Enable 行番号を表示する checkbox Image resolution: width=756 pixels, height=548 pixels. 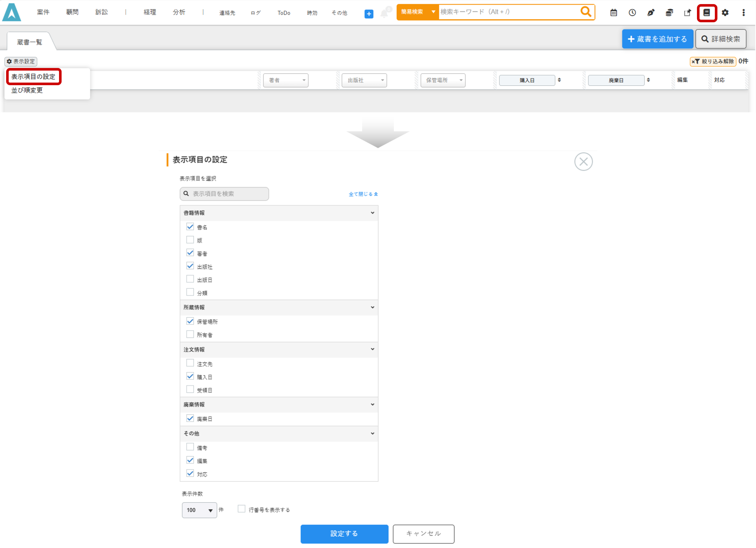pyautogui.click(x=242, y=509)
